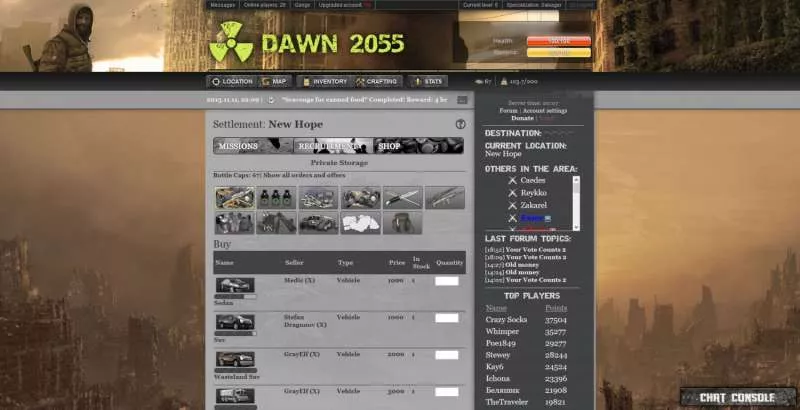
Task: Click the Current level entry in top bar
Action: [x=480, y=5]
